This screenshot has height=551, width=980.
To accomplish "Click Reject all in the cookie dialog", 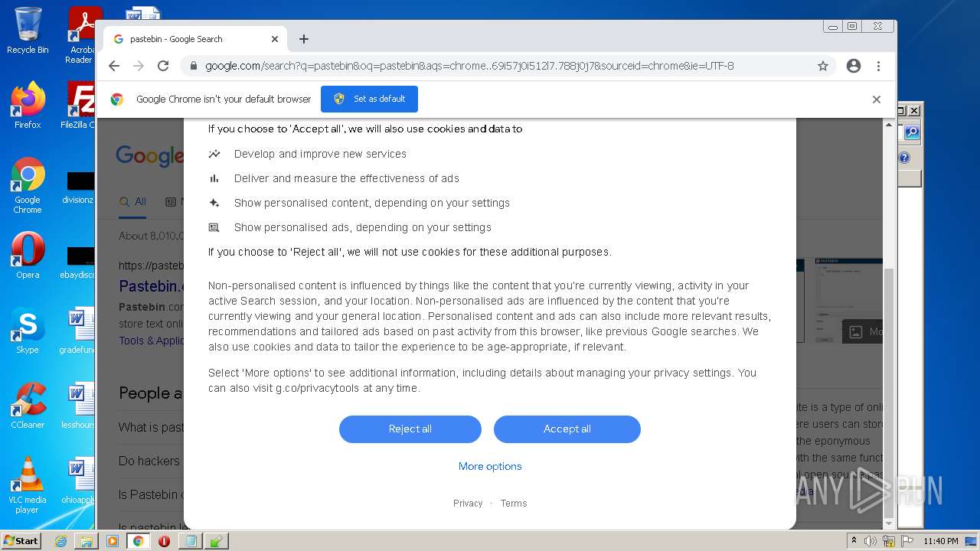I will coord(410,429).
